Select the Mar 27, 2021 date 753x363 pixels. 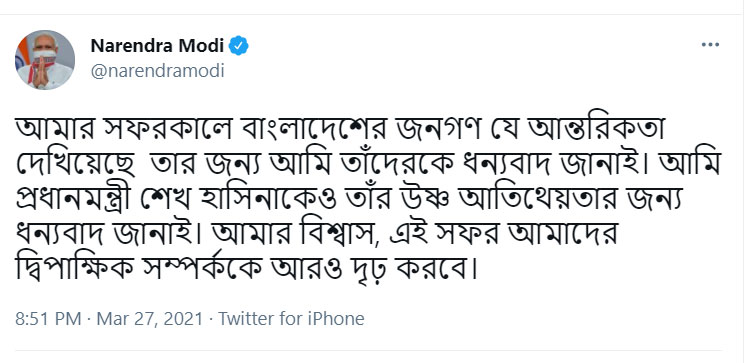150,319
